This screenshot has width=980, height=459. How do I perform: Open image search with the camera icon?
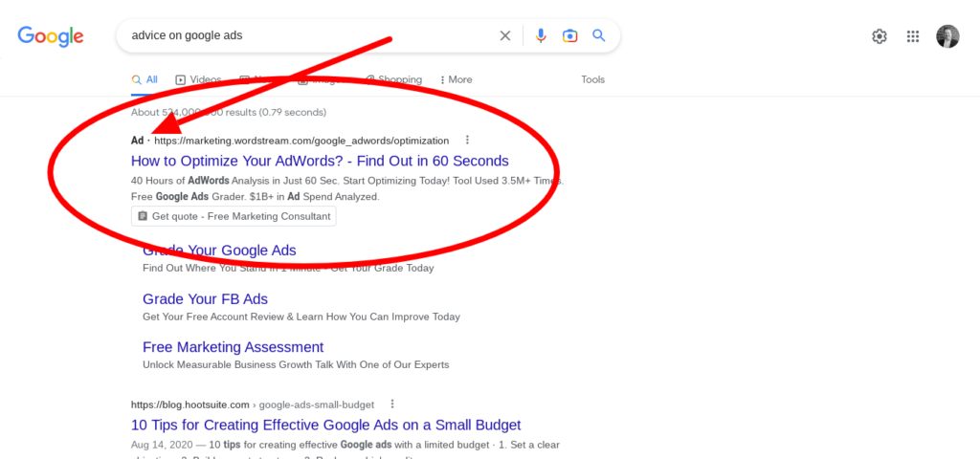569,35
